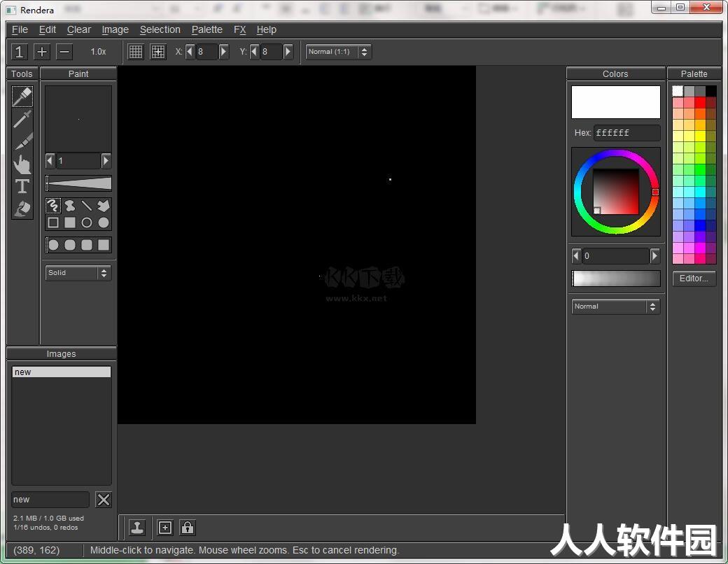Open the Solid paint mode dropdown
The width and height of the screenshot is (728, 564).
pyautogui.click(x=78, y=273)
